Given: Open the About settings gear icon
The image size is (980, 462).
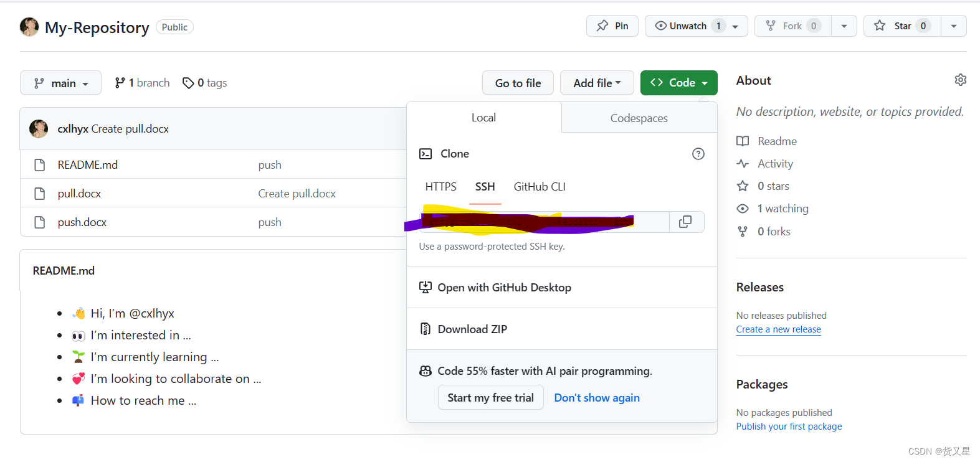Looking at the screenshot, I should pos(961,80).
